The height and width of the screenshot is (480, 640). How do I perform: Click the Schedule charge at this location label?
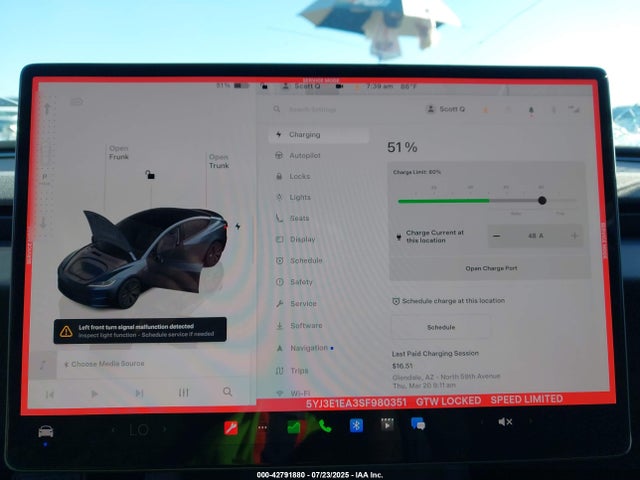point(453,301)
